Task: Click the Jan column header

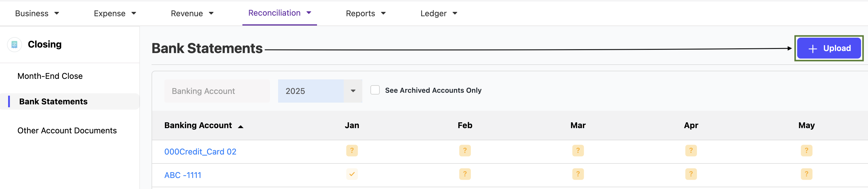Action: tap(352, 125)
